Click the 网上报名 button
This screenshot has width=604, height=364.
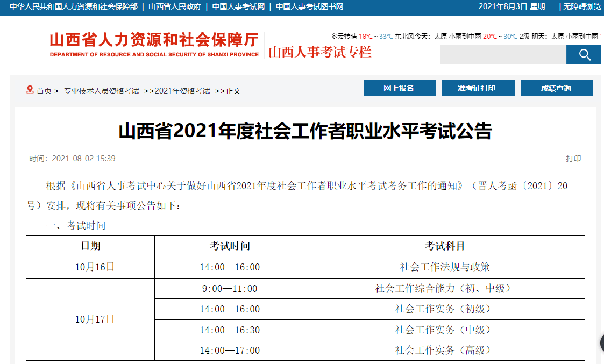pos(400,88)
